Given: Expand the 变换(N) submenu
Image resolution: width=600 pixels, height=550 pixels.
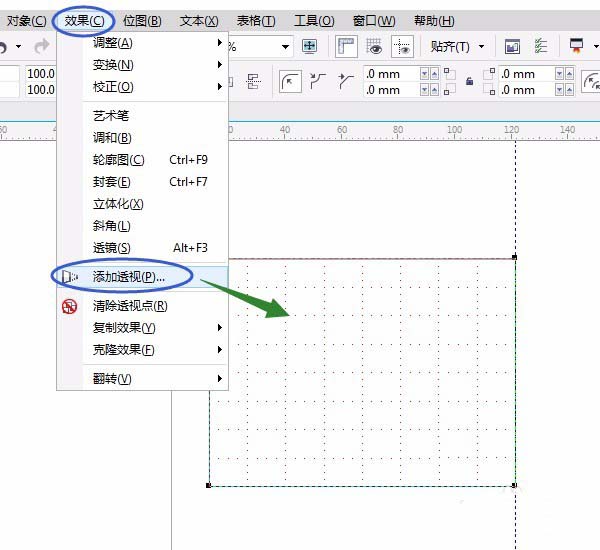Looking at the screenshot, I should coord(219,64).
